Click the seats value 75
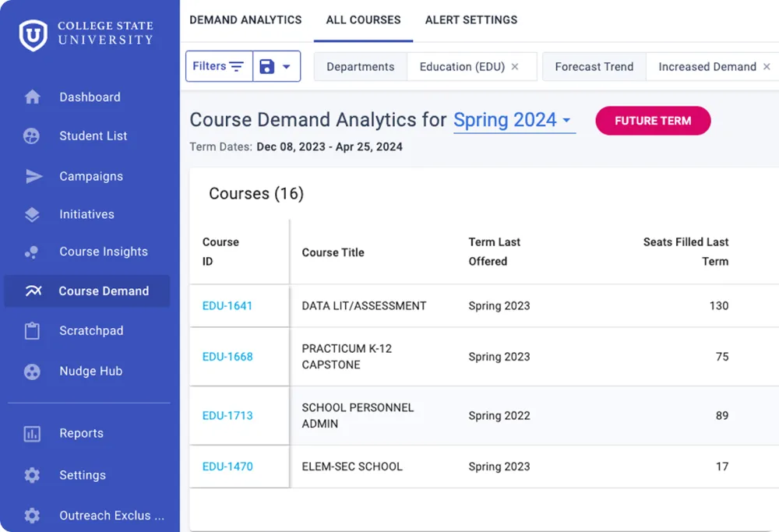This screenshot has height=532, width=779. (722, 357)
